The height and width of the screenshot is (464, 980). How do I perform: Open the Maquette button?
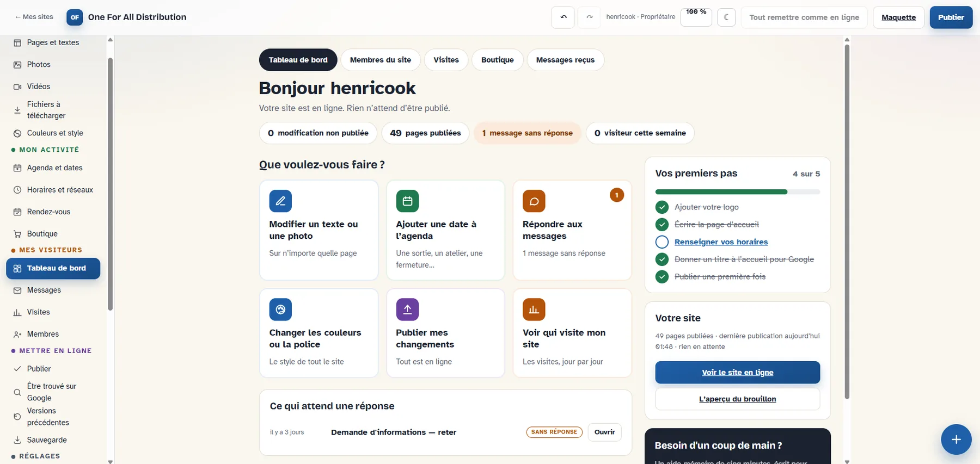pos(898,17)
